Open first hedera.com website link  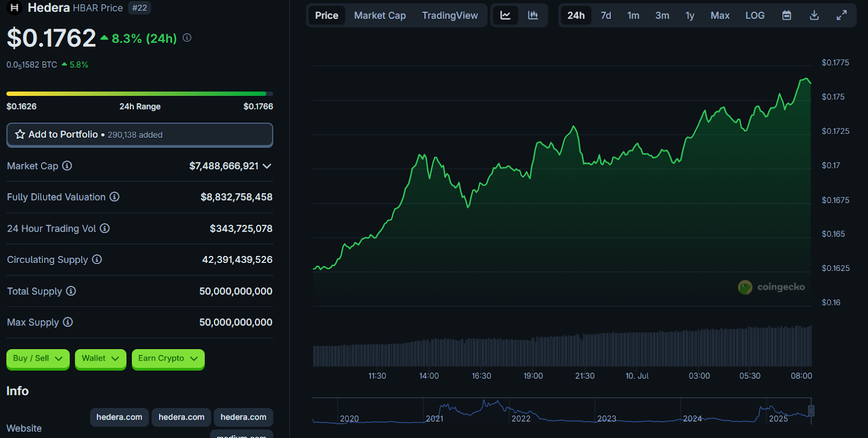(x=119, y=417)
